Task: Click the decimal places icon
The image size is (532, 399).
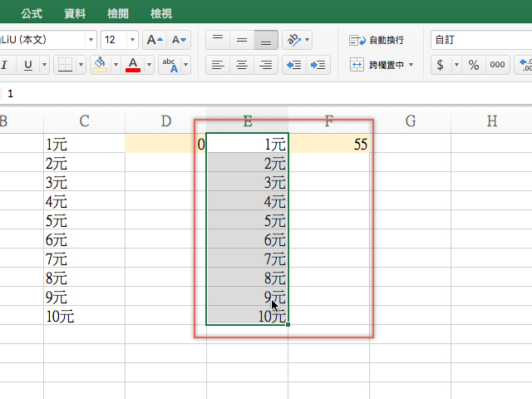Action: [x=524, y=65]
